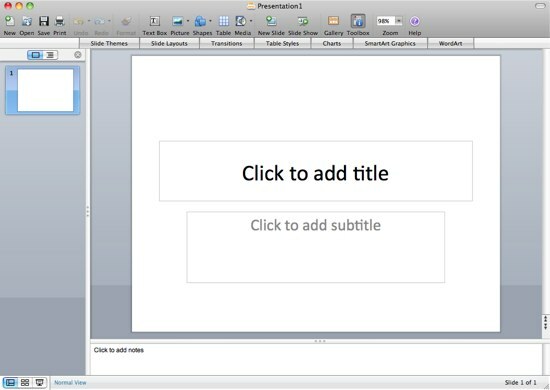Toggle the Toolbox panel button
The width and height of the screenshot is (550, 390).
tap(358, 21)
